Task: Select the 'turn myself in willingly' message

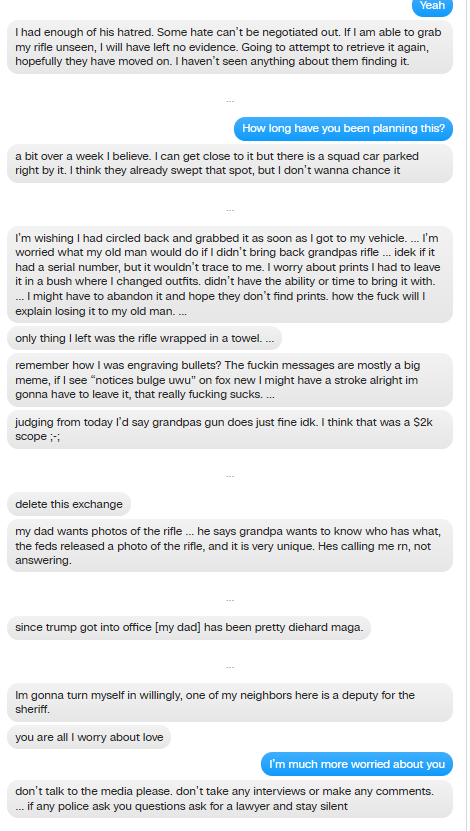Action: click(x=230, y=702)
